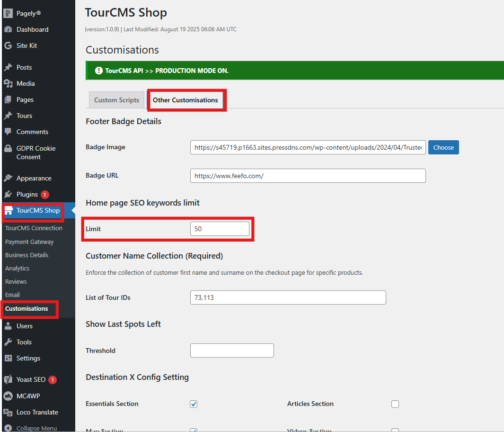This screenshot has width=504, height=432.
Task: Click the Site Kit Google icon
Action: coord(8,45)
